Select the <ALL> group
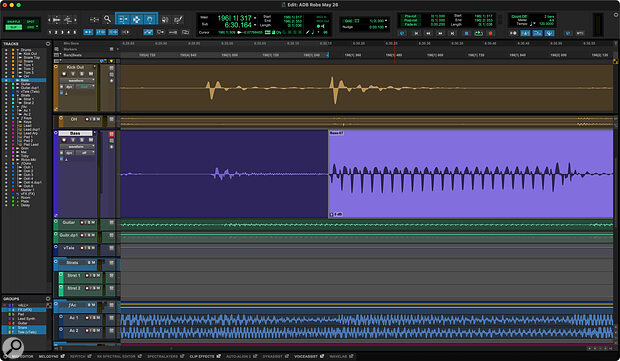Image resolution: width=620 pixels, height=361 pixels. pos(24,305)
